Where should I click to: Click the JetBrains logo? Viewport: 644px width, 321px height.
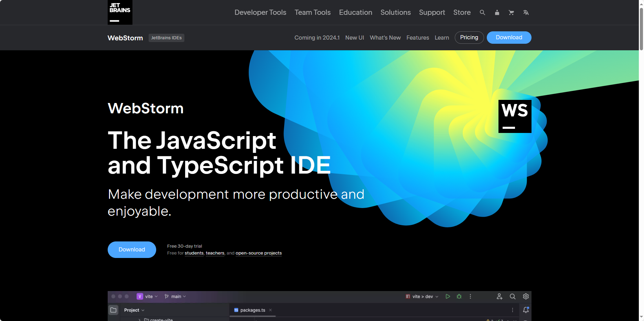[120, 12]
